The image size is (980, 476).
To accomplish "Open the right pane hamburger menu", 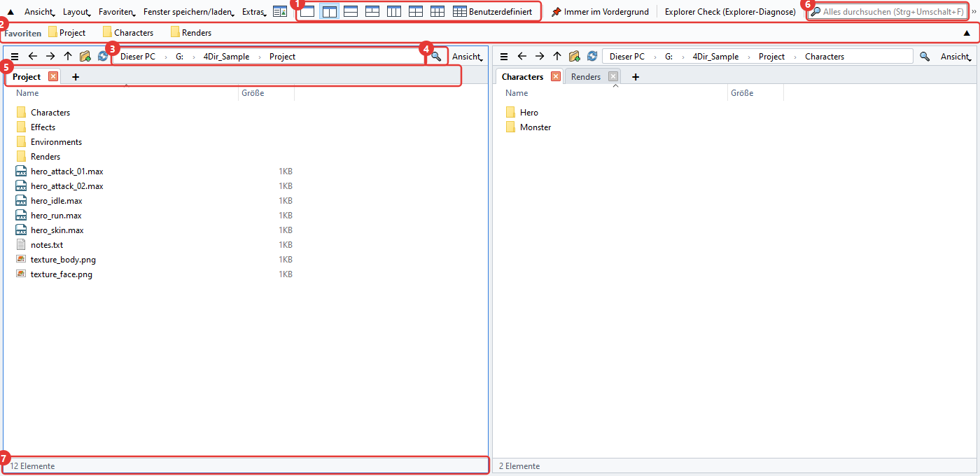I will [x=504, y=57].
